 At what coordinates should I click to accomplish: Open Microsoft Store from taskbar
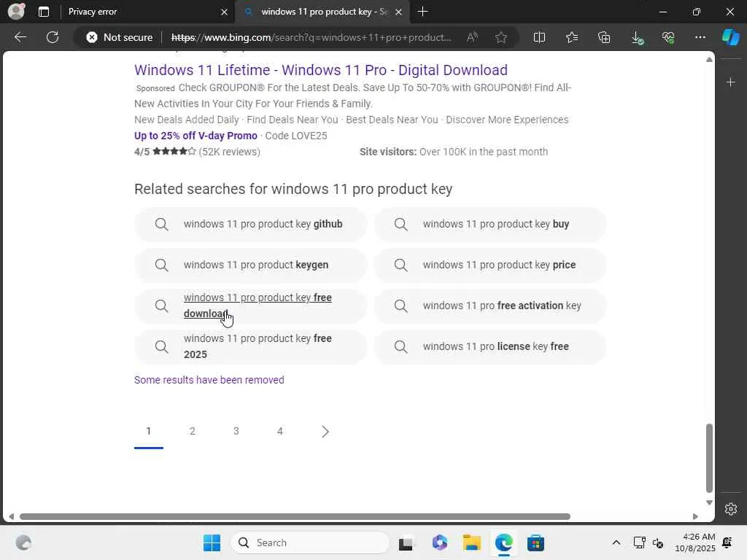point(535,542)
